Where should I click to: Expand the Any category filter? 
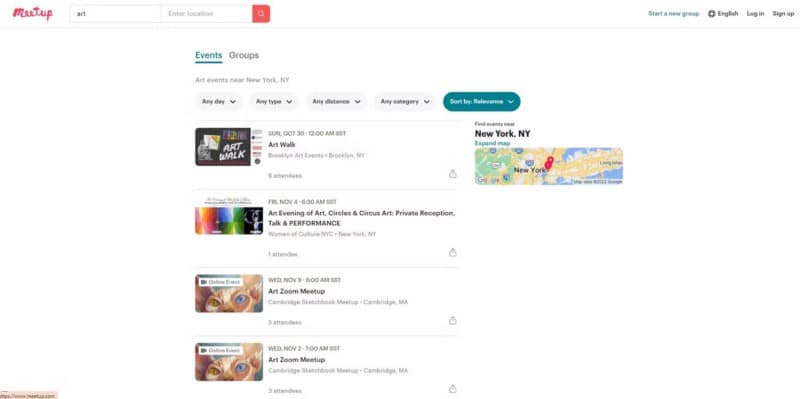tap(405, 102)
